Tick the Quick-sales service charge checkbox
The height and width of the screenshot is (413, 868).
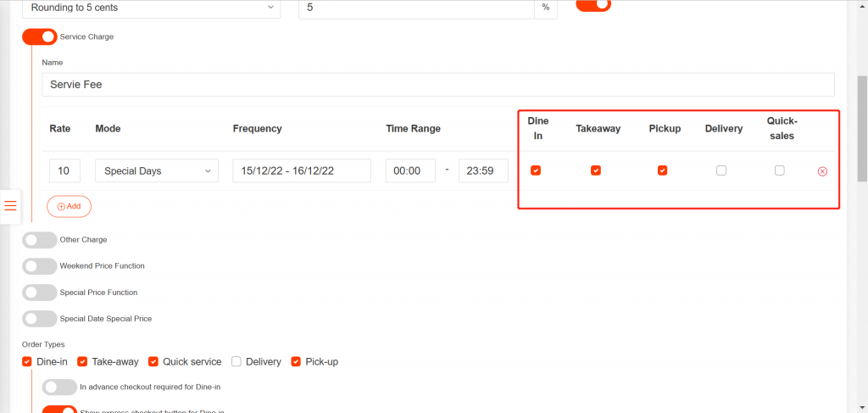click(780, 170)
